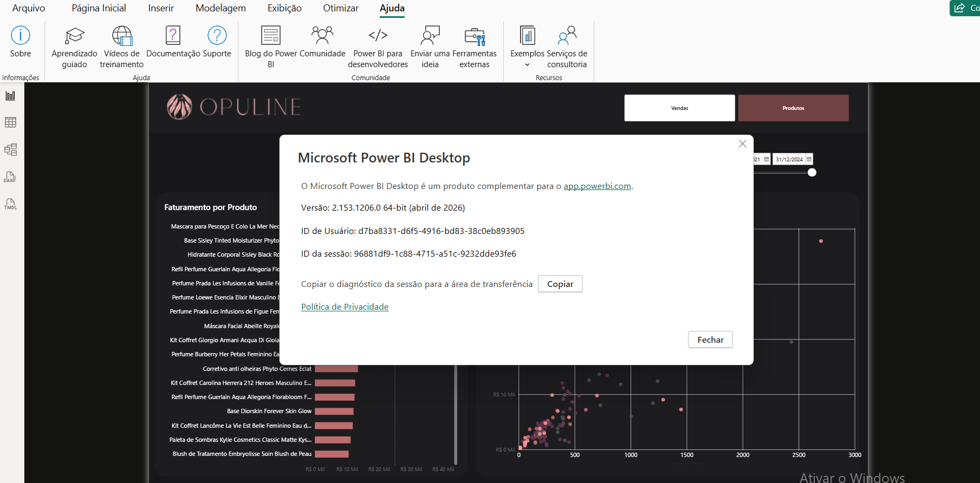The height and width of the screenshot is (483, 980).
Task: Open Política de Privacidade link
Action: click(345, 306)
